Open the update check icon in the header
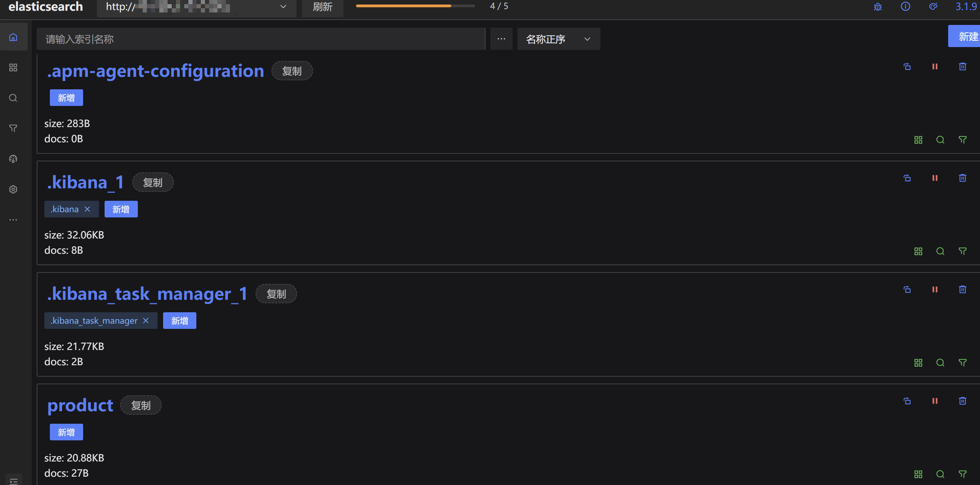The image size is (980, 485). click(933, 7)
